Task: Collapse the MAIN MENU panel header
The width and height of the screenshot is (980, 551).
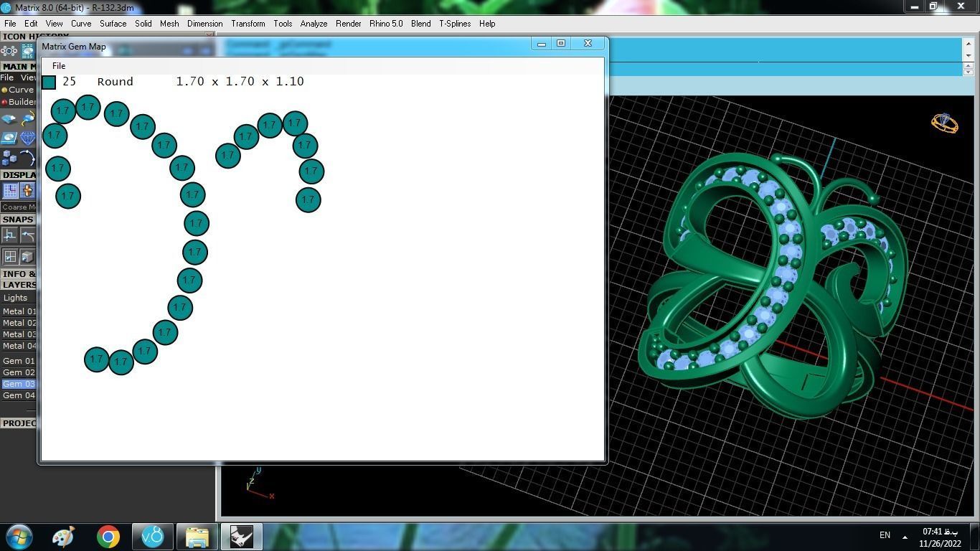Action: point(19,66)
